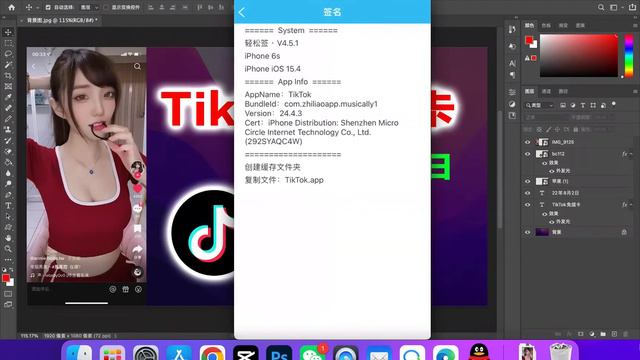
Task: Select the Clone Stamp tool
Action: point(8,129)
